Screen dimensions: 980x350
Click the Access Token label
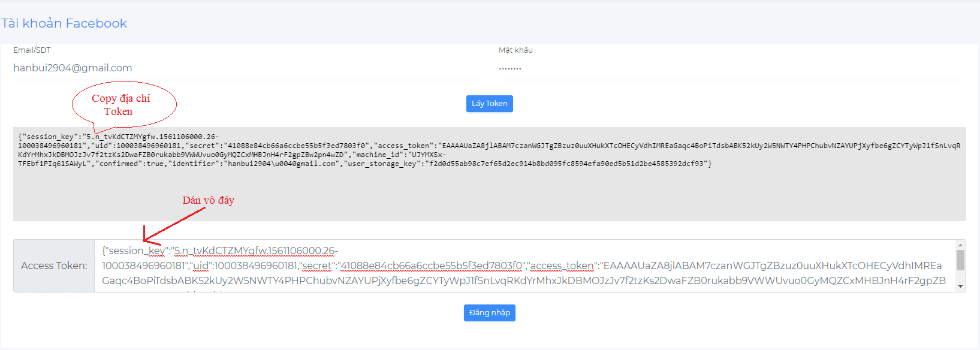[54, 266]
